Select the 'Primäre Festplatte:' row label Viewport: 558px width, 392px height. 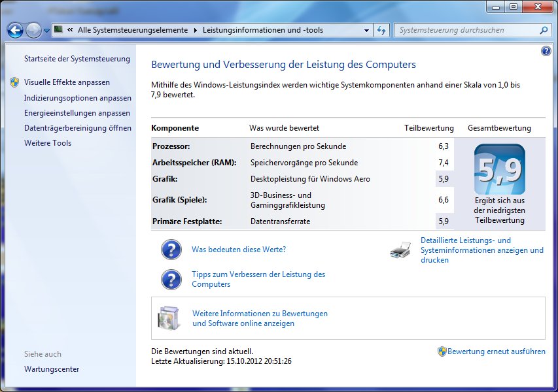pyautogui.click(x=187, y=221)
